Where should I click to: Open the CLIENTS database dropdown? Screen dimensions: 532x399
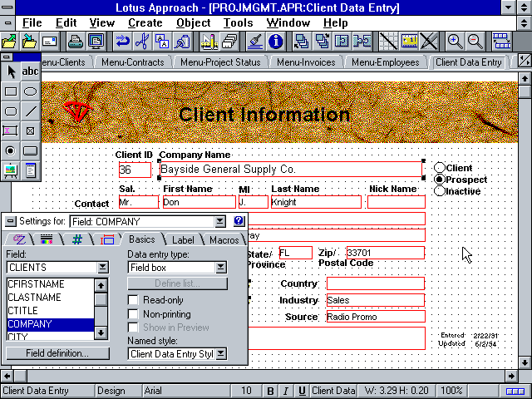click(x=103, y=268)
